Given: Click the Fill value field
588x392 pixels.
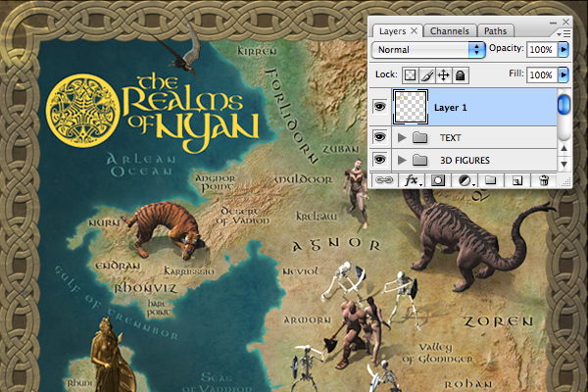Looking at the screenshot, I should point(542,75).
